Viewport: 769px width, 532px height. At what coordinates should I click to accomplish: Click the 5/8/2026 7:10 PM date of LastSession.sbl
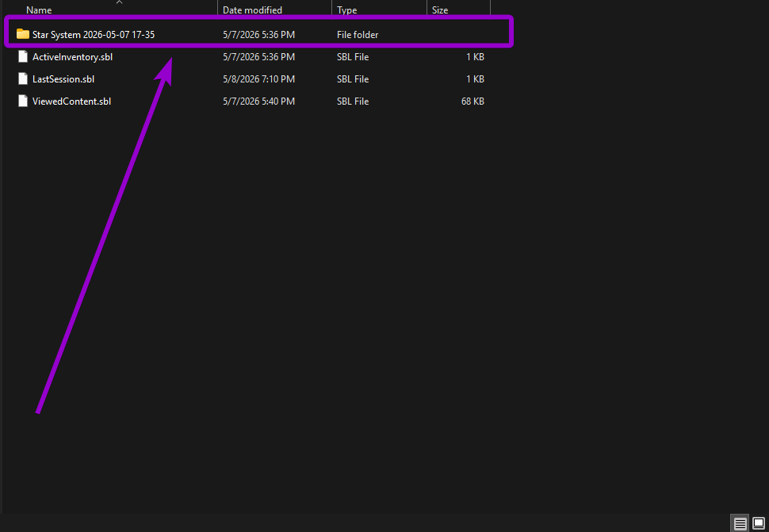(x=259, y=79)
